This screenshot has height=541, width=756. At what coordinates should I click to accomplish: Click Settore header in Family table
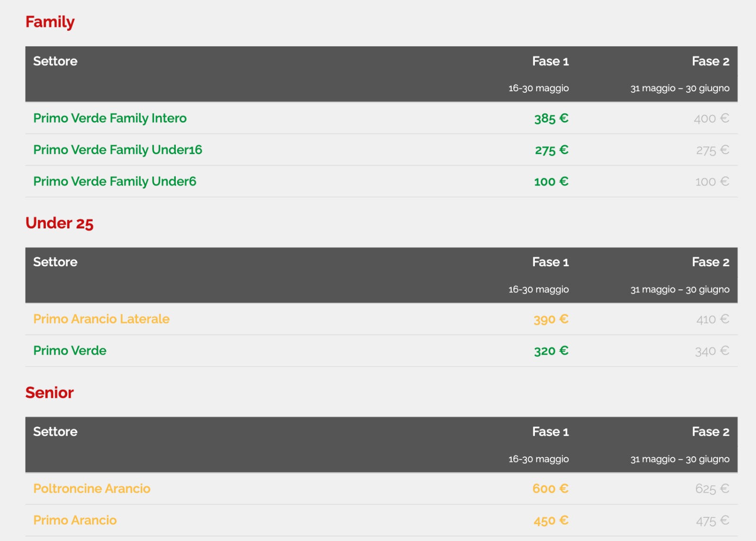pos(55,61)
